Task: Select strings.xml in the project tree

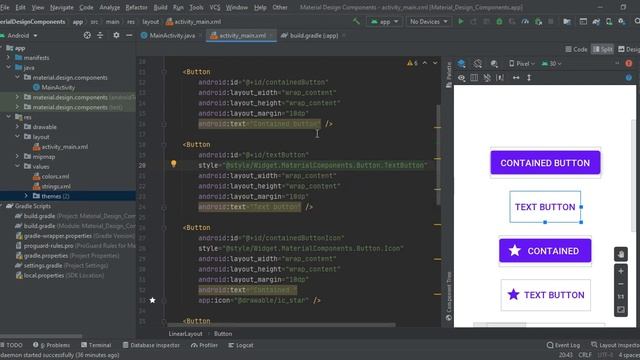Action: pos(52,186)
